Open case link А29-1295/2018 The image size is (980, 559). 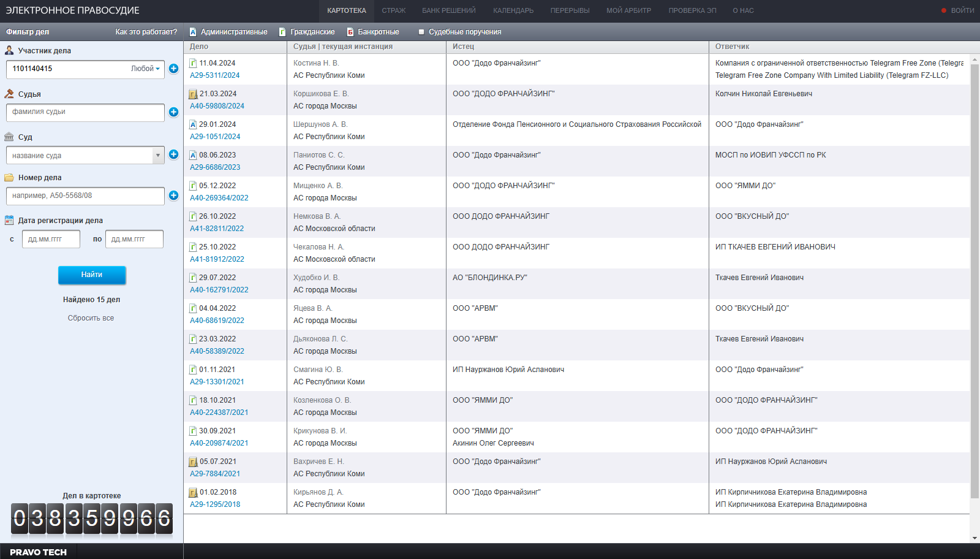215,504
